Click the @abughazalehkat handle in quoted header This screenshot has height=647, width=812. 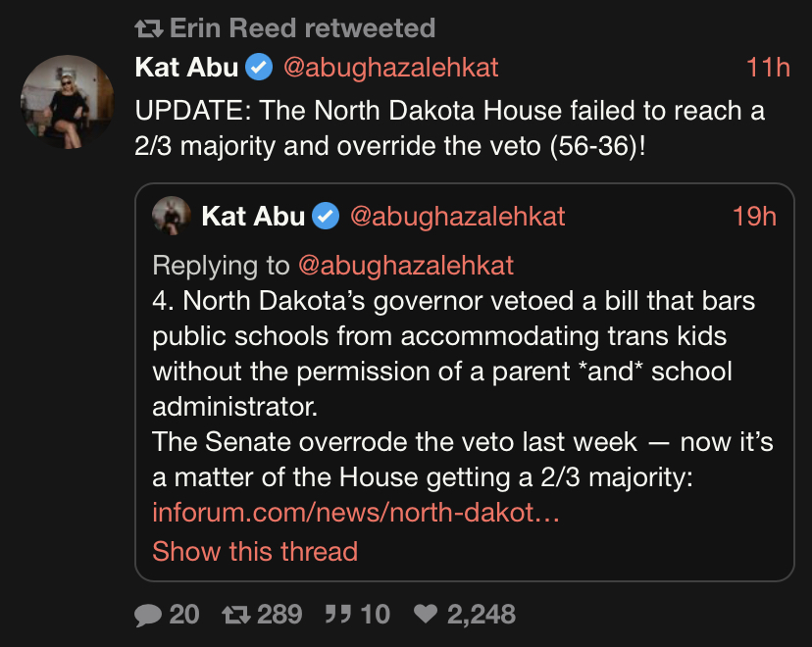coord(457,217)
